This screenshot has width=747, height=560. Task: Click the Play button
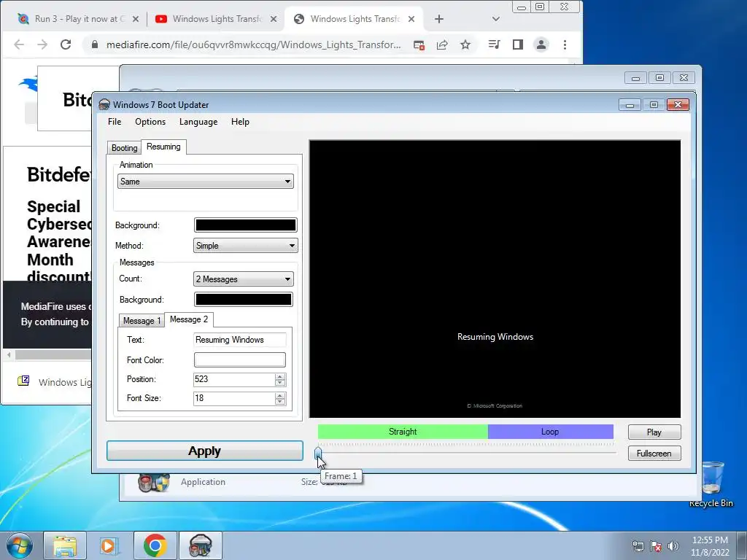pyautogui.click(x=654, y=432)
